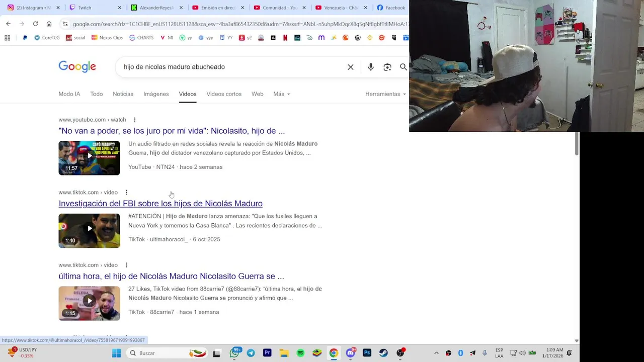Open the y2 bookmark
The image size is (644, 362).
coord(246,38)
